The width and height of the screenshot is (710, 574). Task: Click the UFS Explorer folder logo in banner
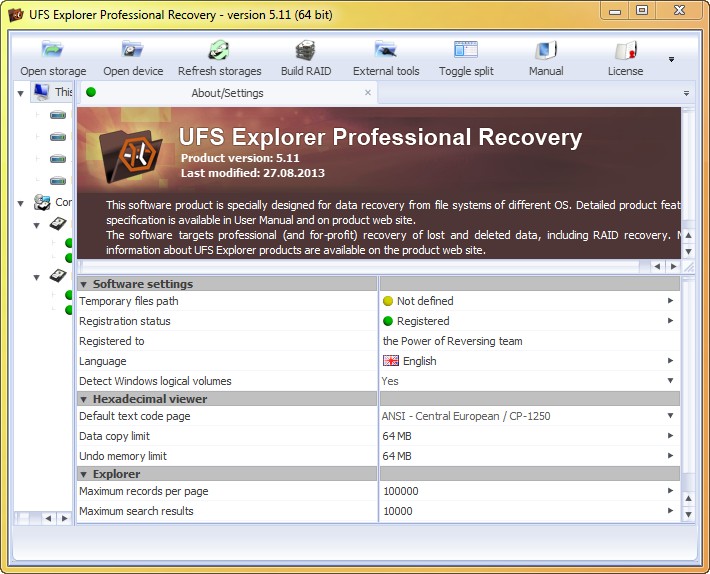click(x=130, y=155)
